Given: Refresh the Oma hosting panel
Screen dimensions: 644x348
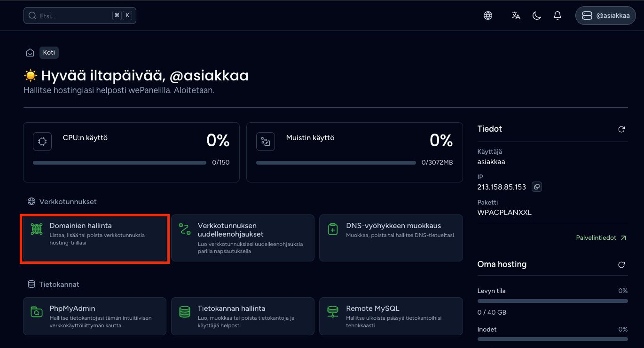Looking at the screenshot, I should click(621, 265).
